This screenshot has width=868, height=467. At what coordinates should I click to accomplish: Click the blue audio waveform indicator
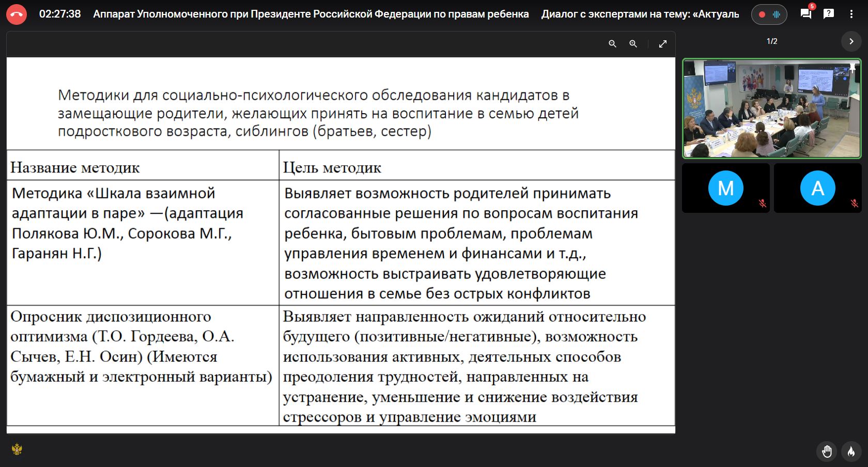coord(776,14)
